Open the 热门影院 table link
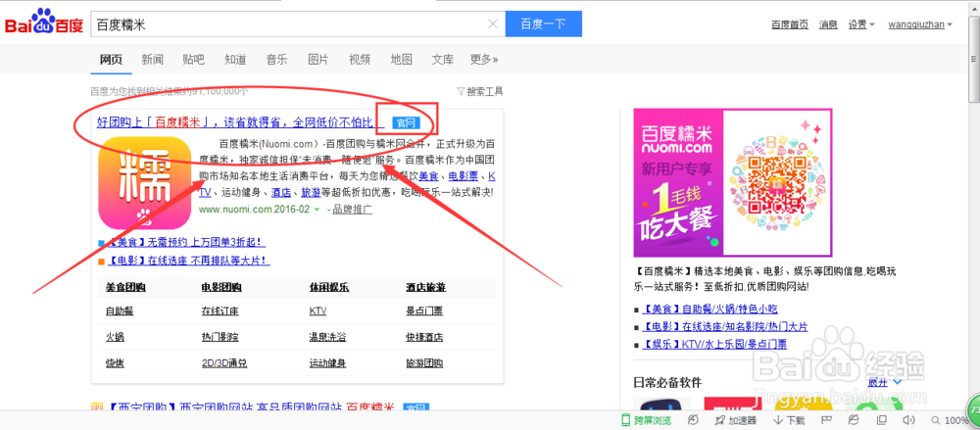The image size is (980, 430). (x=220, y=337)
